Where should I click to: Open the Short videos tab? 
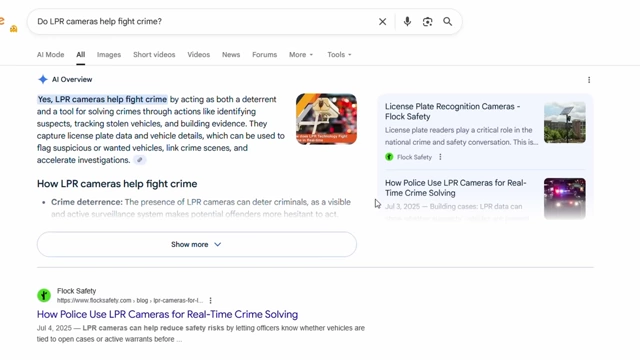(154, 55)
